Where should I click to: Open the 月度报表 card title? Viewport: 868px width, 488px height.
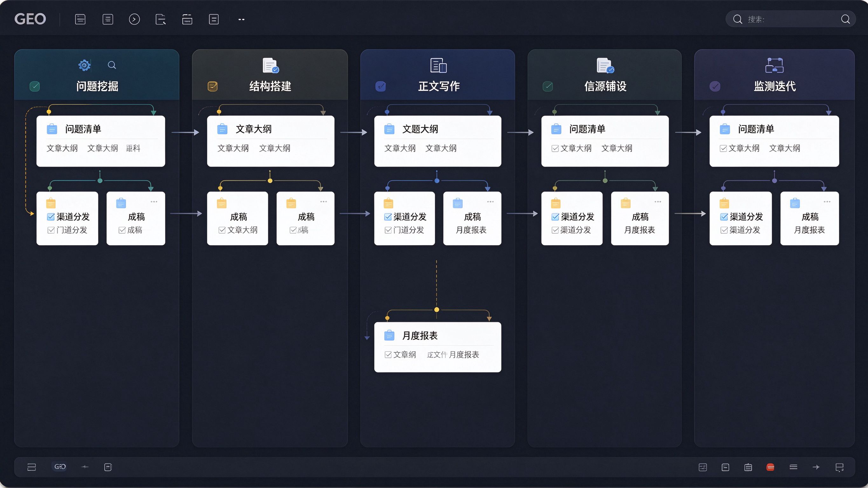tap(420, 336)
